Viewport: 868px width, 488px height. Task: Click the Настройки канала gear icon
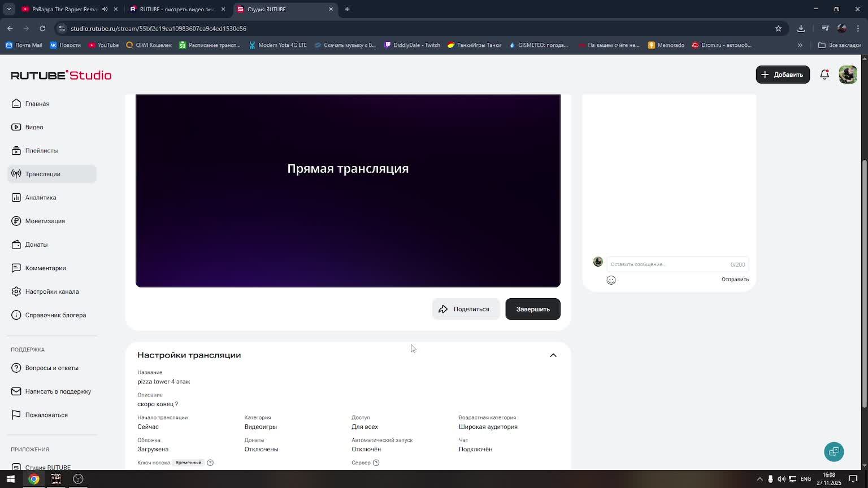(x=16, y=291)
